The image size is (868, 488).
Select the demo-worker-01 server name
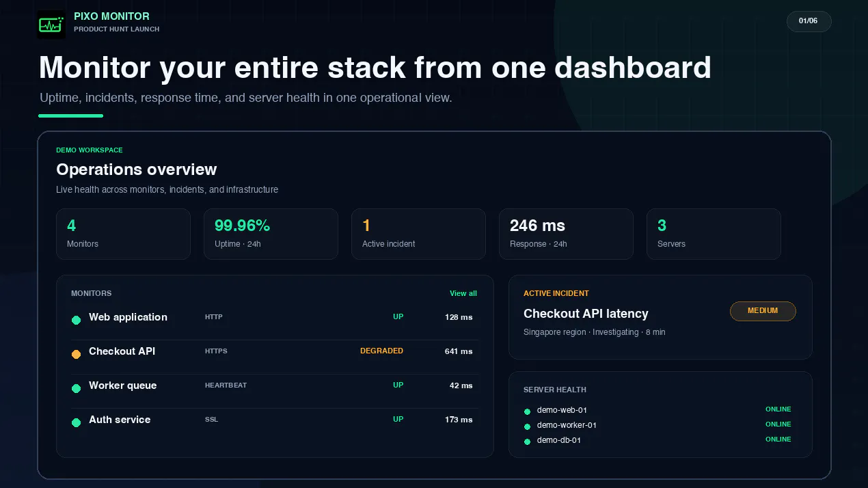(x=567, y=425)
